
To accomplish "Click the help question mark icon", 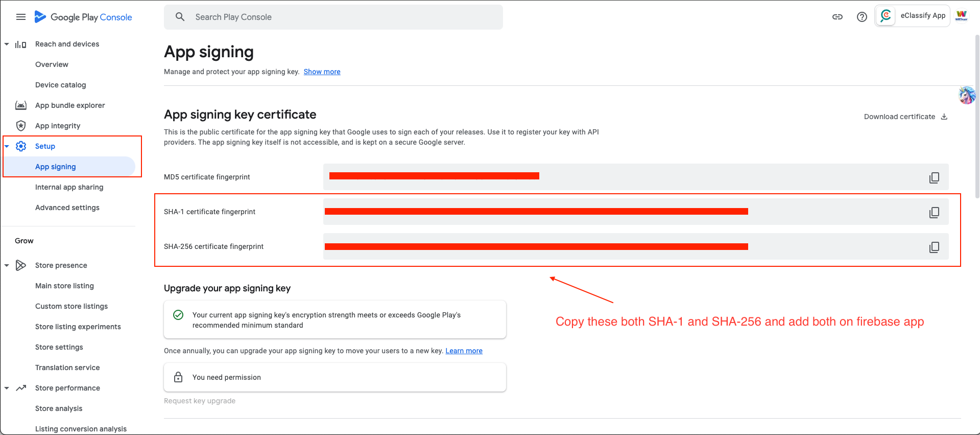I will [862, 17].
